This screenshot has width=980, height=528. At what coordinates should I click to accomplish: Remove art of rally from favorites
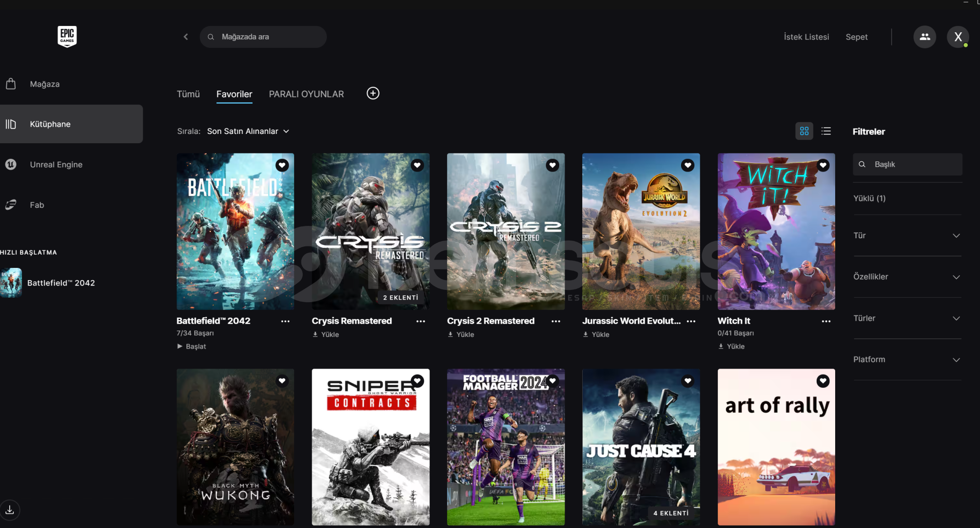coord(823,381)
